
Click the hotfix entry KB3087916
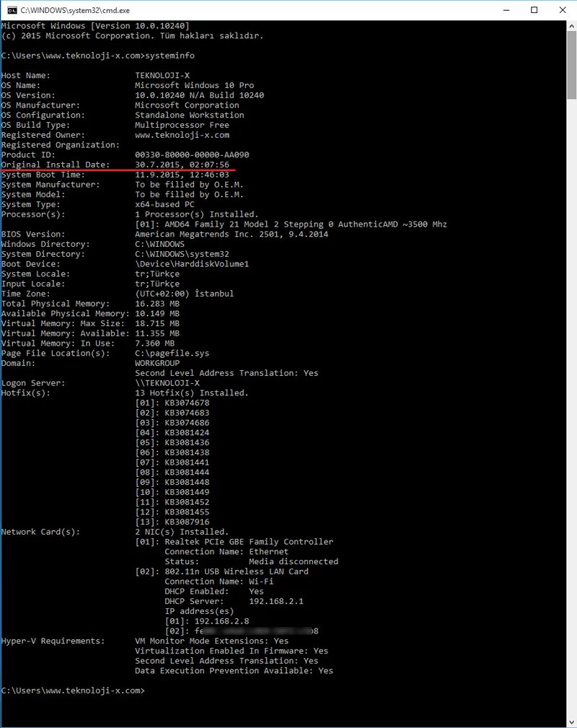coord(187,522)
